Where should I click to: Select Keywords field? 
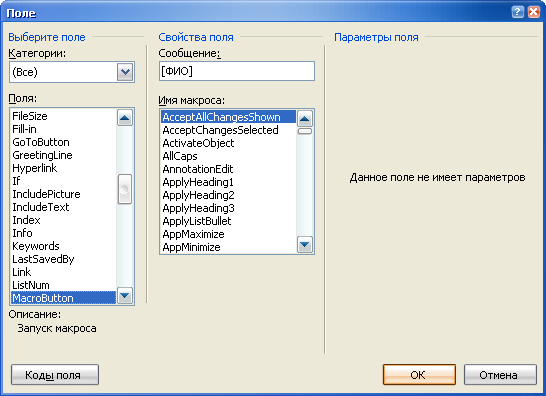point(64,246)
